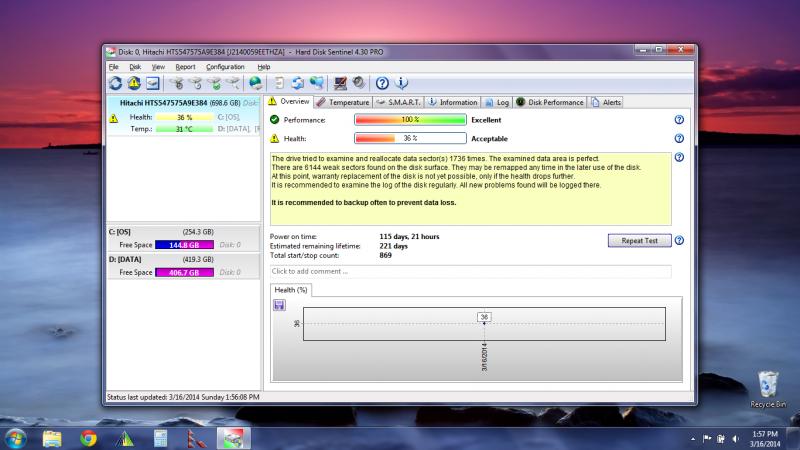Switch to the Log tab
The width and height of the screenshot is (800, 450).
pos(497,102)
